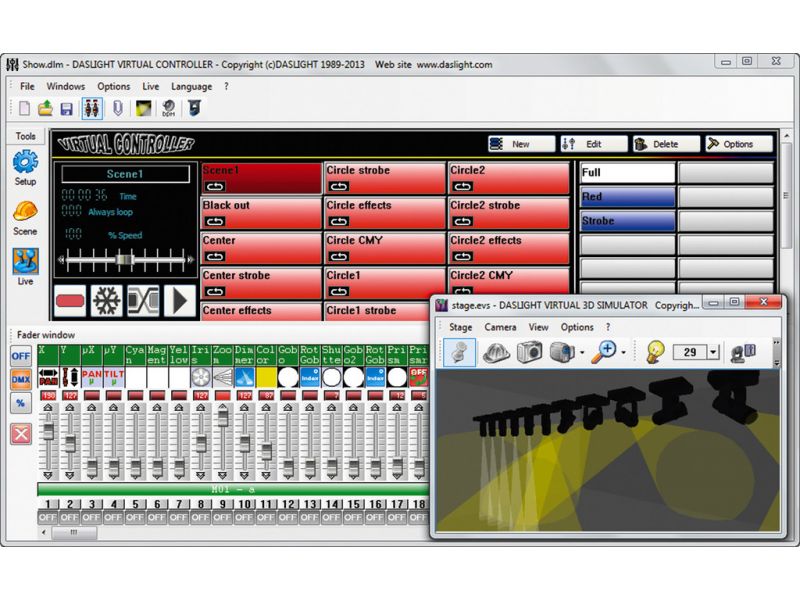Click the red stop button under Scene1

pos(70,301)
